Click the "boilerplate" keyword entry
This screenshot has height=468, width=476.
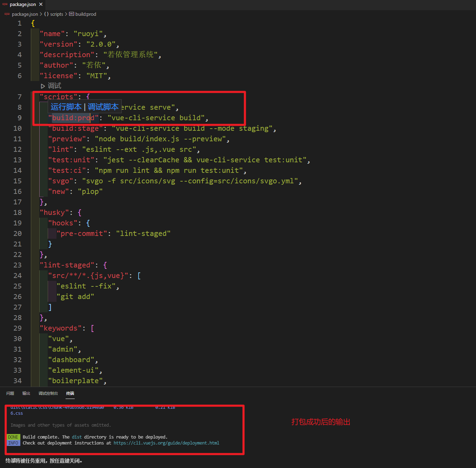[x=75, y=381]
